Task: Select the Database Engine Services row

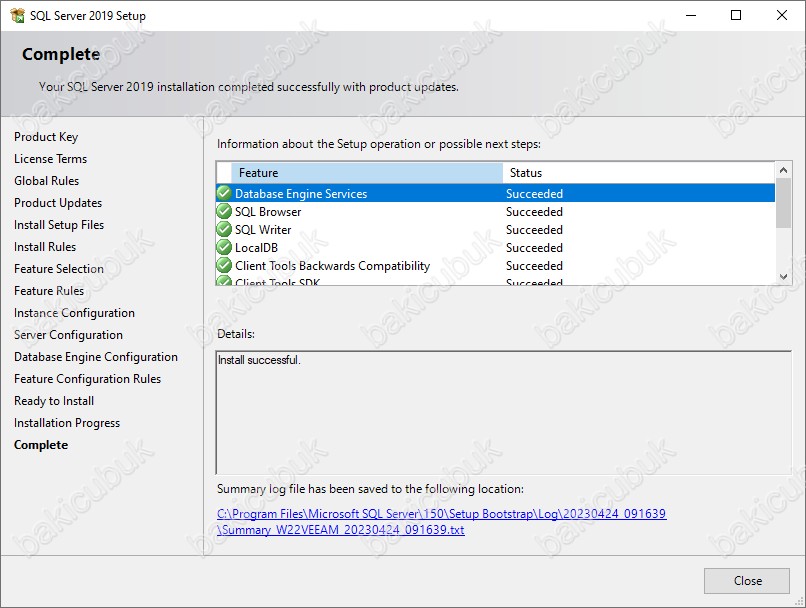Action: (x=496, y=193)
